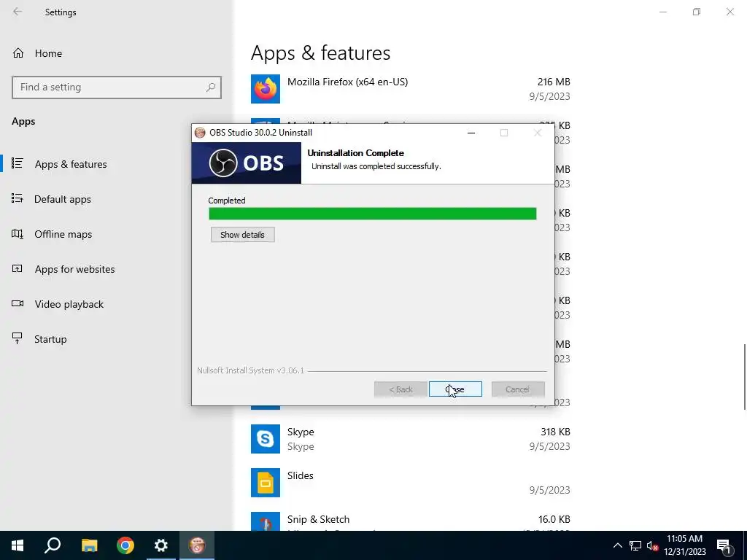
Task: Open network status tray icon
Action: (635, 545)
